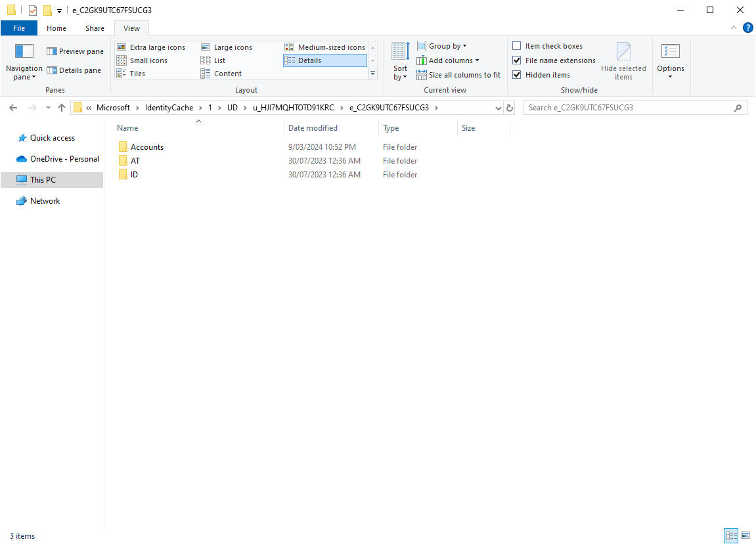This screenshot has height=544, width=756.
Task: Open the Sort by dropdown
Action: click(399, 62)
